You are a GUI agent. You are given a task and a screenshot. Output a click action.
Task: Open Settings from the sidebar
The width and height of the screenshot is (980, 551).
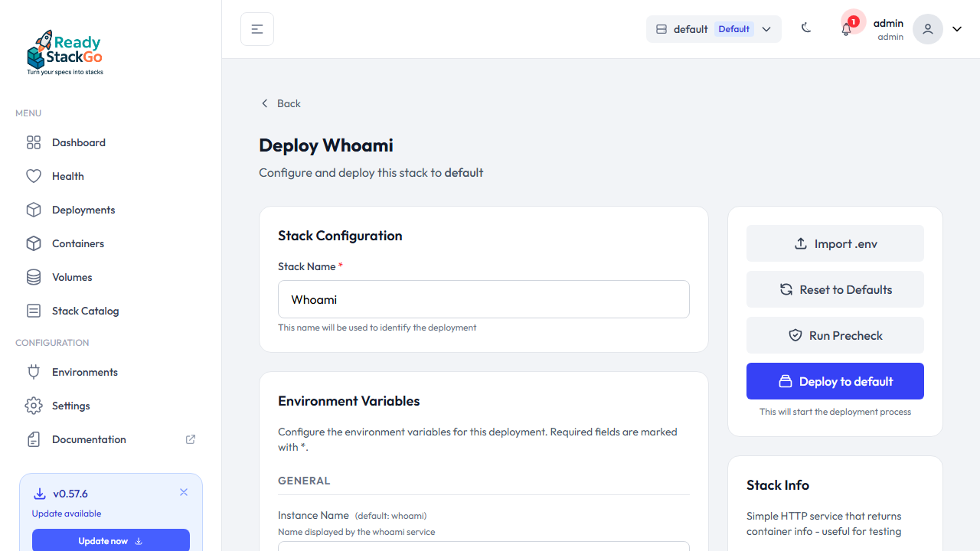70,406
